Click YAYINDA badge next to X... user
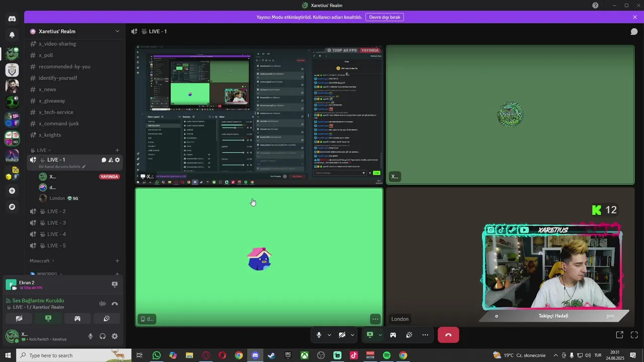 click(x=109, y=176)
